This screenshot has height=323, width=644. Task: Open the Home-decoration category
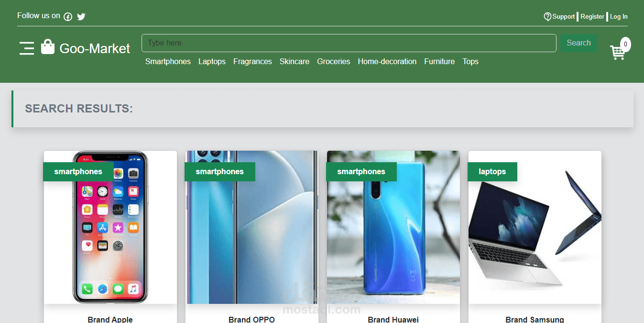click(387, 62)
